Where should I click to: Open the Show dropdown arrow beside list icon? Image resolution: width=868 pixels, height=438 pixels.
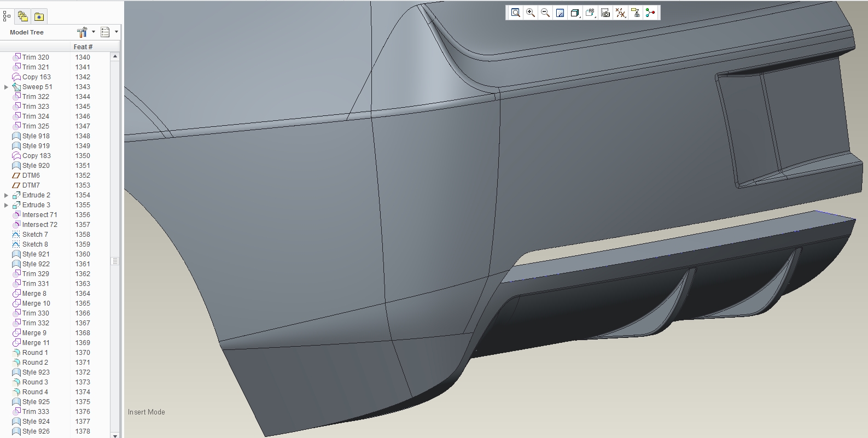[116, 32]
